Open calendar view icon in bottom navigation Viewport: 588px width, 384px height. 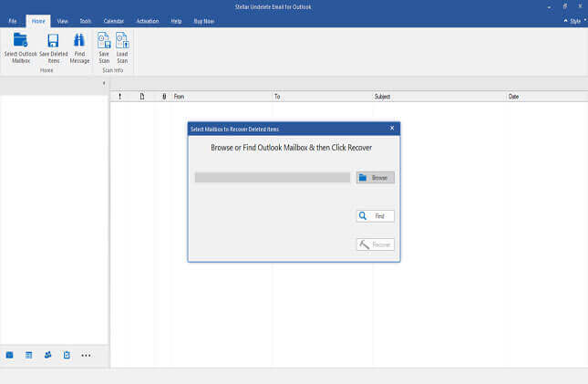28,355
